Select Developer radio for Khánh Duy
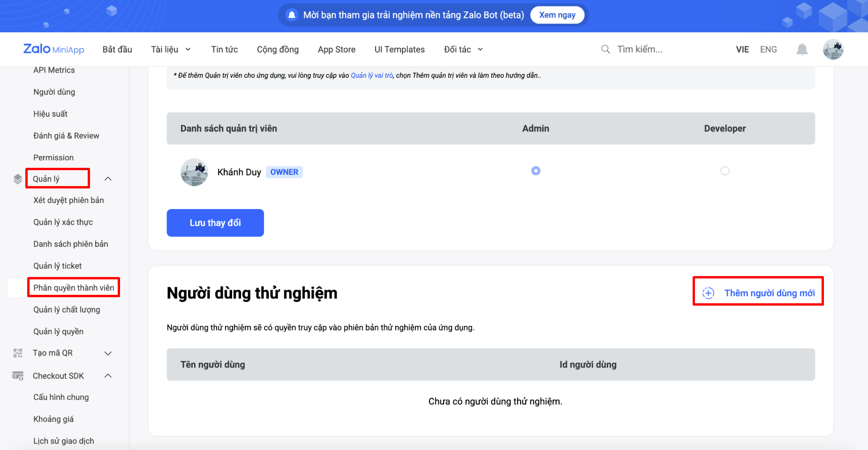 [x=725, y=171]
